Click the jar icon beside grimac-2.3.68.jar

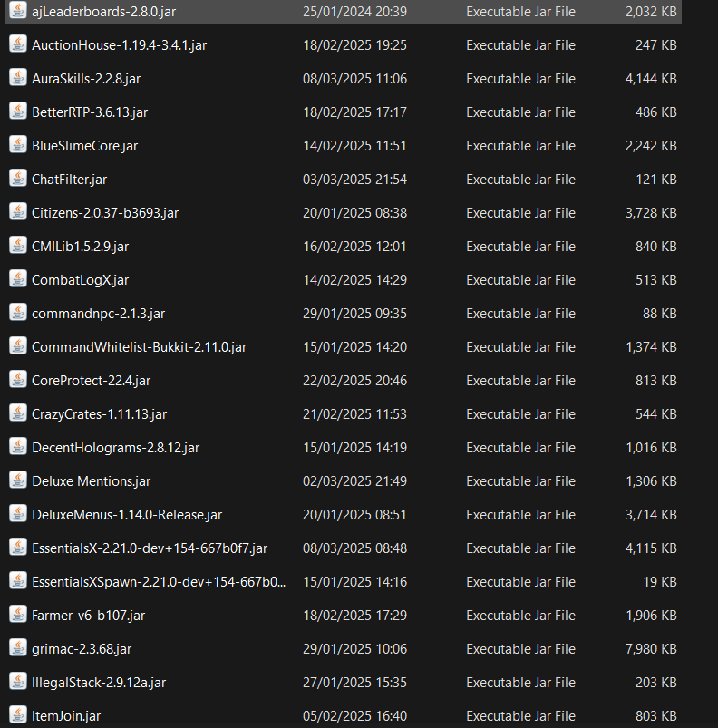tap(18, 647)
